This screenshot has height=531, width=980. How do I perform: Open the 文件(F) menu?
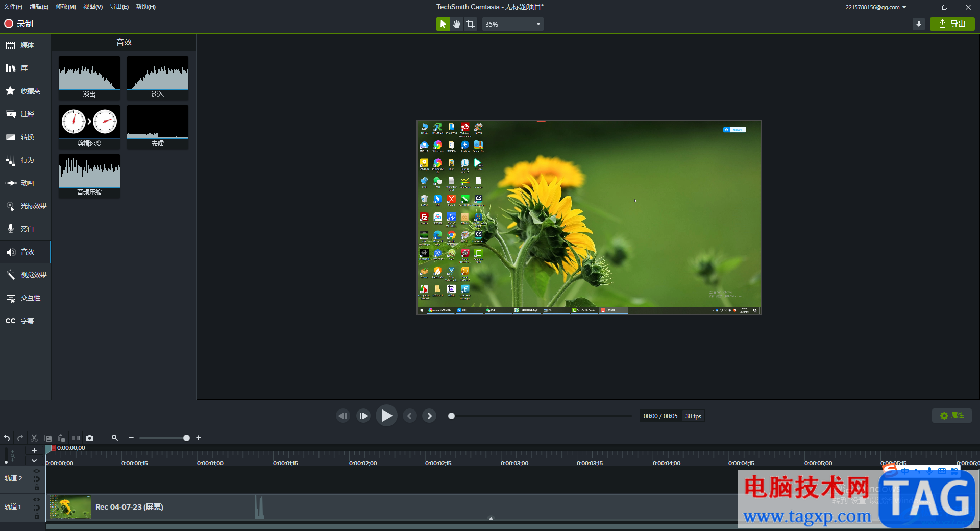(x=13, y=7)
